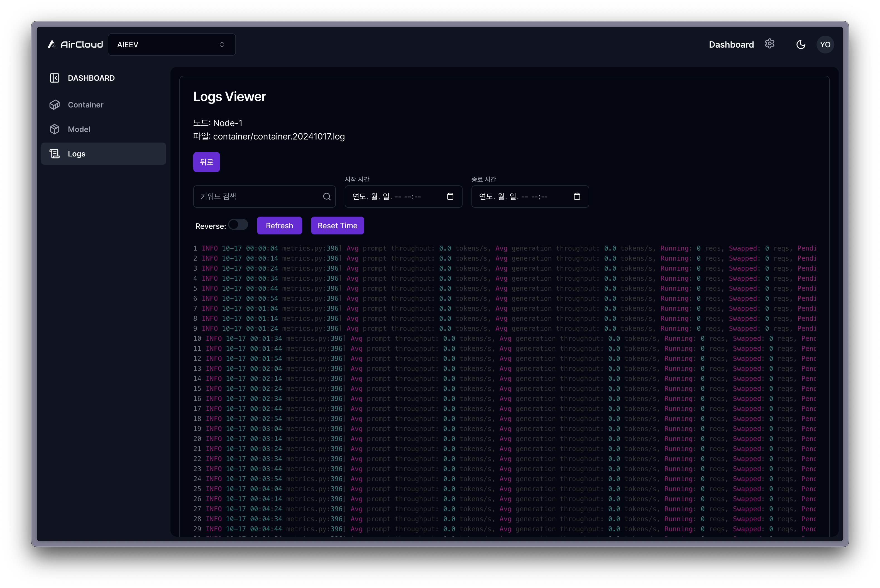Click the Dashboard header link
Viewport: 880px width, 588px height.
tap(731, 45)
